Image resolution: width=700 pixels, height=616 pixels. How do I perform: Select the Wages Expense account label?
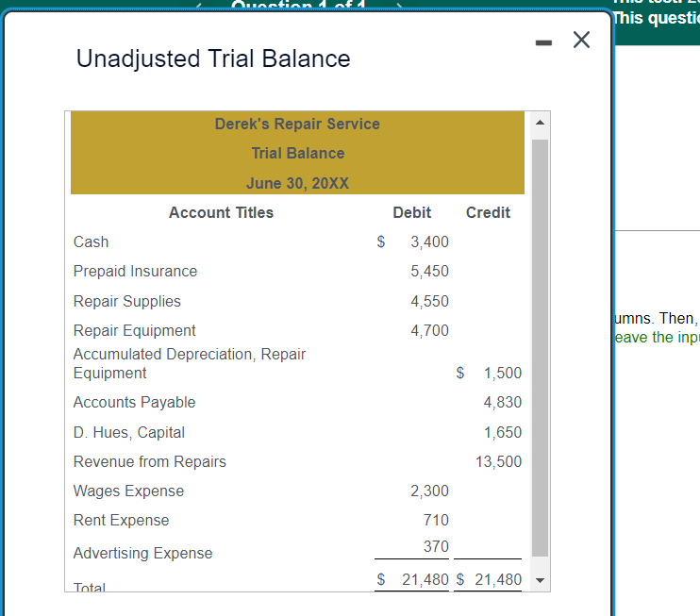point(128,491)
